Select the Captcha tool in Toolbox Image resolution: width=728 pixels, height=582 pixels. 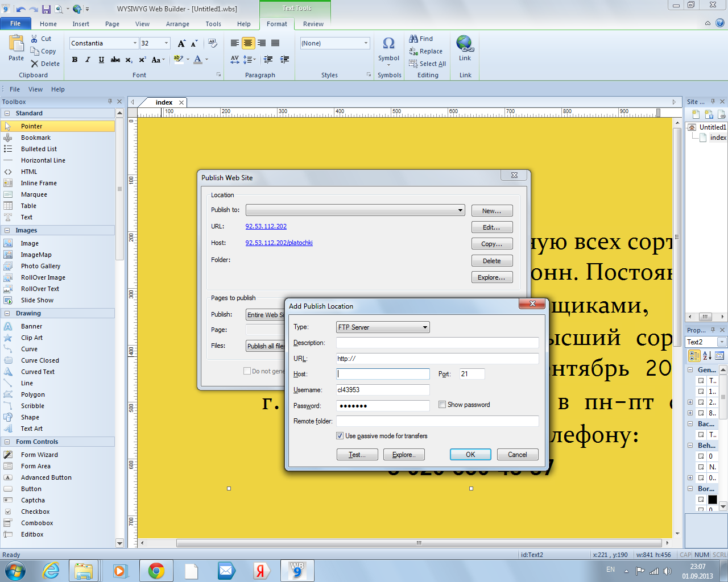pos(33,500)
